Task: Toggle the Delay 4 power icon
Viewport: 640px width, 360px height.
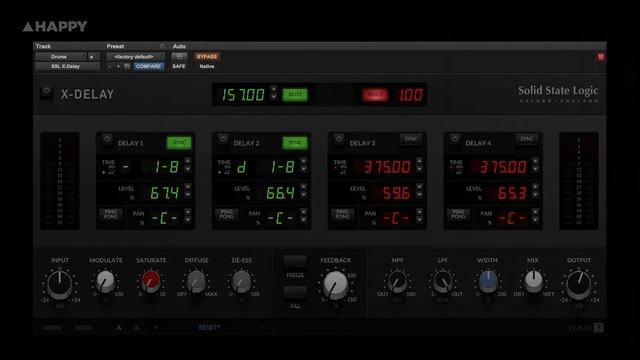Action: (455, 139)
